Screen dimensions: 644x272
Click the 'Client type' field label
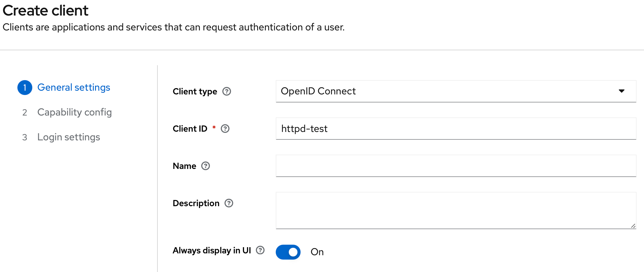pos(195,91)
